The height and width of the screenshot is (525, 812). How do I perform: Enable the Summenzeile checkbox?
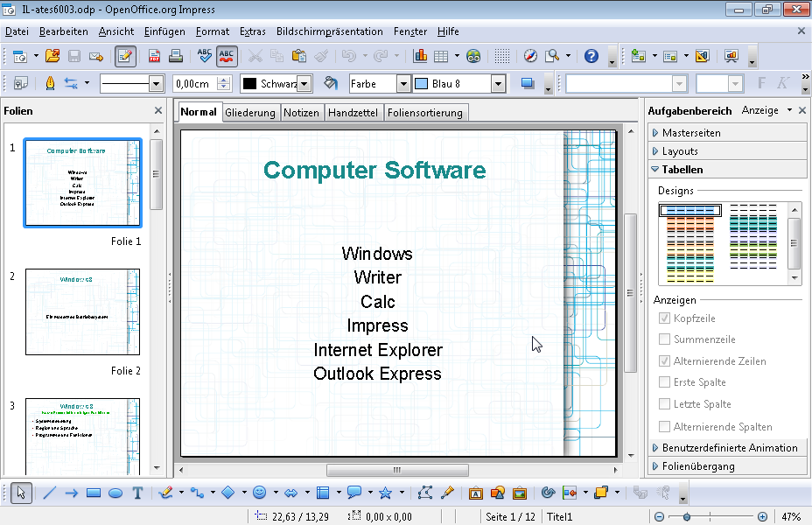pyautogui.click(x=665, y=339)
